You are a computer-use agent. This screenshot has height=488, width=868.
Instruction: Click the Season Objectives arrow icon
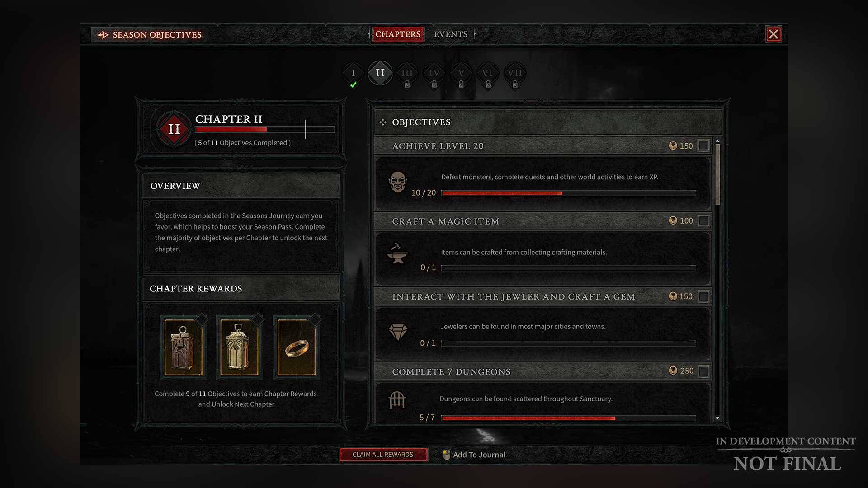coord(100,34)
